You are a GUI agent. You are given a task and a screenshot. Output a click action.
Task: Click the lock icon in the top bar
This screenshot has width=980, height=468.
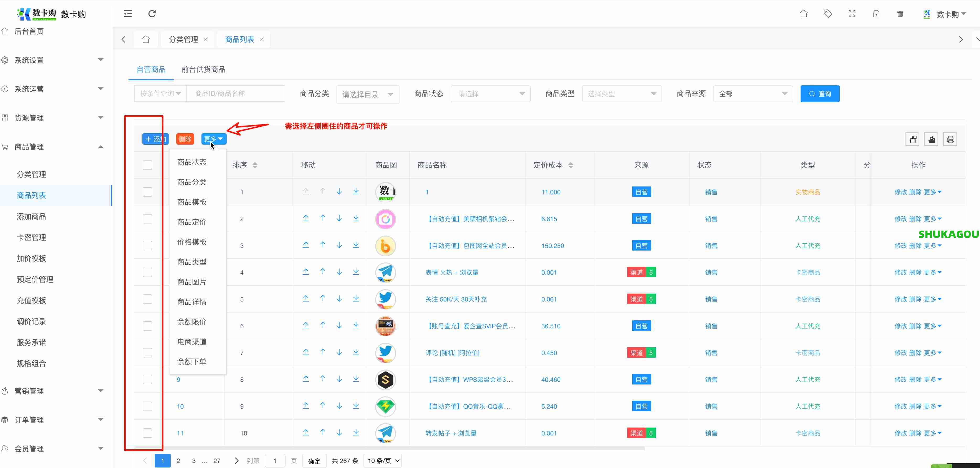pyautogui.click(x=876, y=14)
